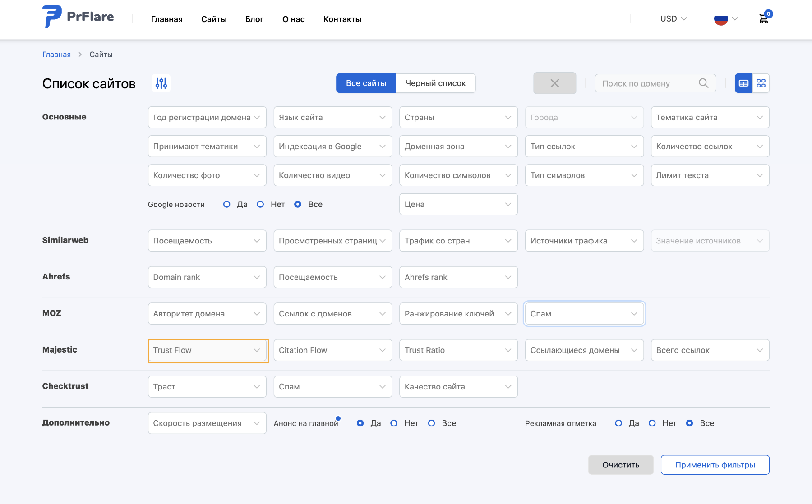The height and width of the screenshot is (504, 812).
Task: Select the Все сайты tab
Action: [366, 83]
